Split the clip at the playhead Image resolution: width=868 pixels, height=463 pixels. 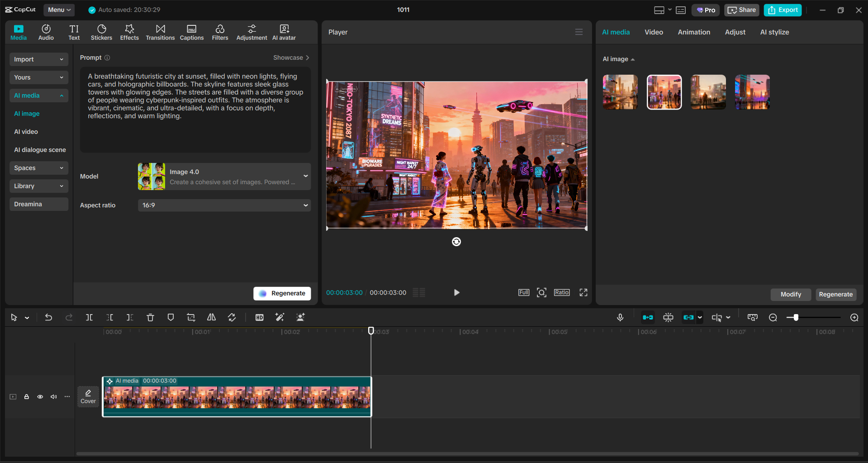pos(89,317)
